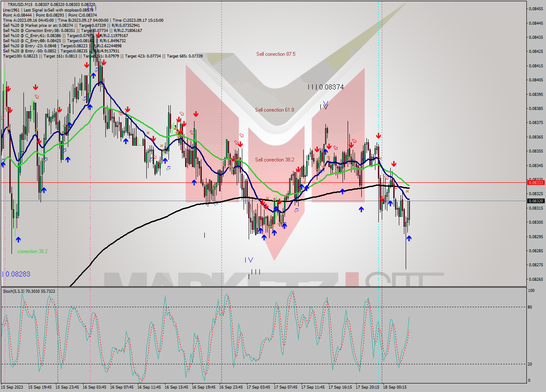Click the '15 Sep 19:45' time label

(x=40, y=387)
